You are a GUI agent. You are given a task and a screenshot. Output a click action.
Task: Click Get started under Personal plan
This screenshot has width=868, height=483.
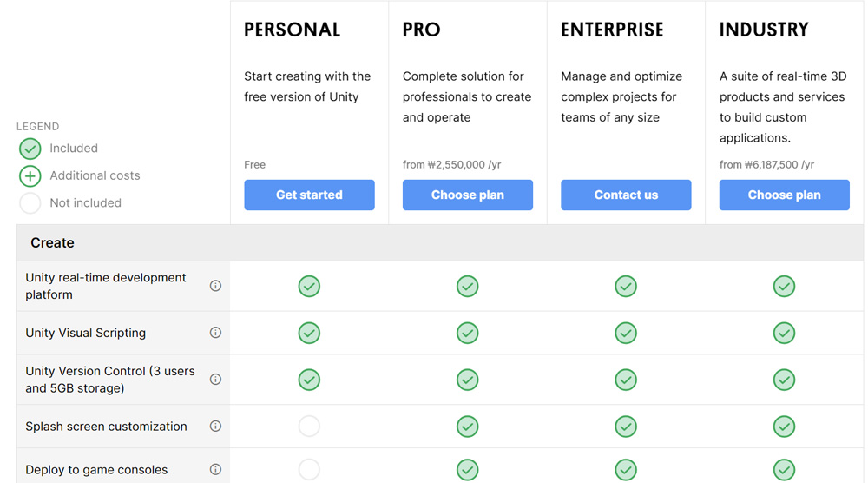(309, 195)
